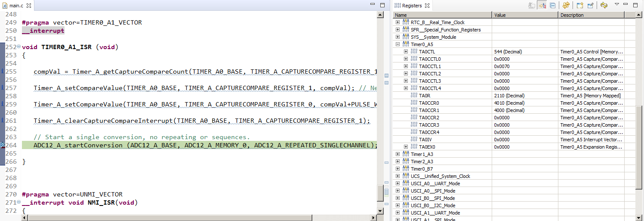Select the TA0CCR2 register row
This screenshot has height=221, width=644.
[x=514, y=118]
